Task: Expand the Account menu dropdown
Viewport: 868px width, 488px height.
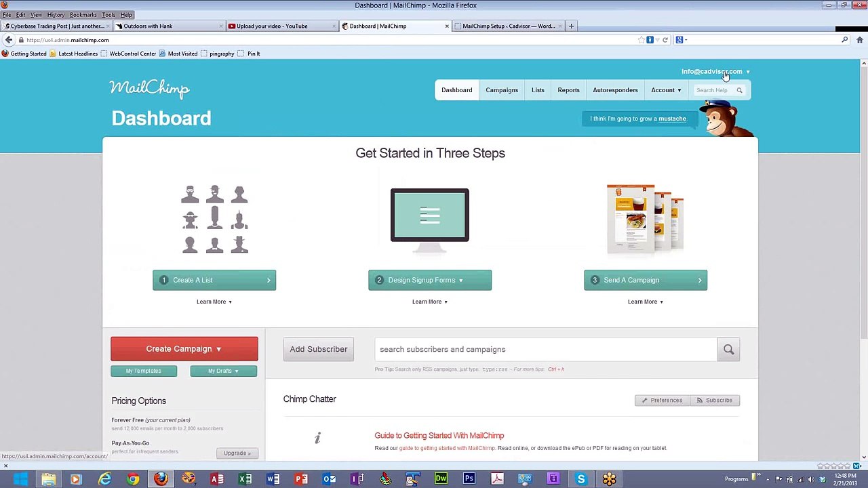Action: click(666, 90)
